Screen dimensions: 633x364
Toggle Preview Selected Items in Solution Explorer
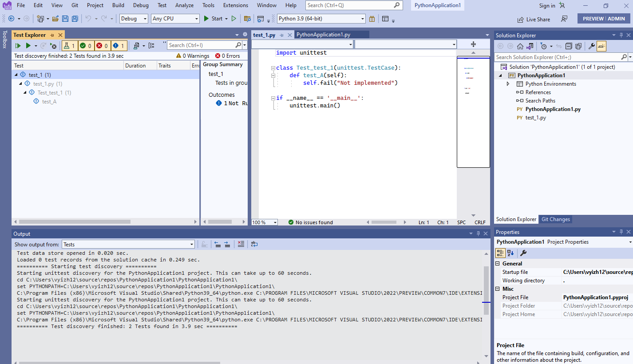pos(601,46)
